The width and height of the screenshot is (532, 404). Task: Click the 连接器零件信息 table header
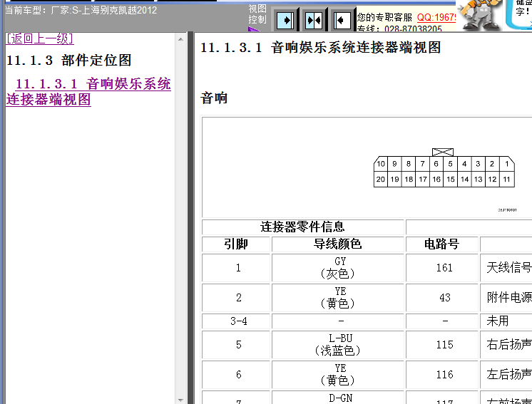tap(302, 227)
